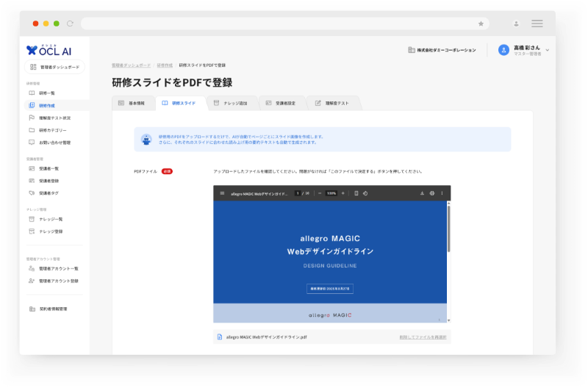The image size is (588, 388).
Task: Expand the 高橋 彩さん user account dropdown
Action: click(548, 50)
